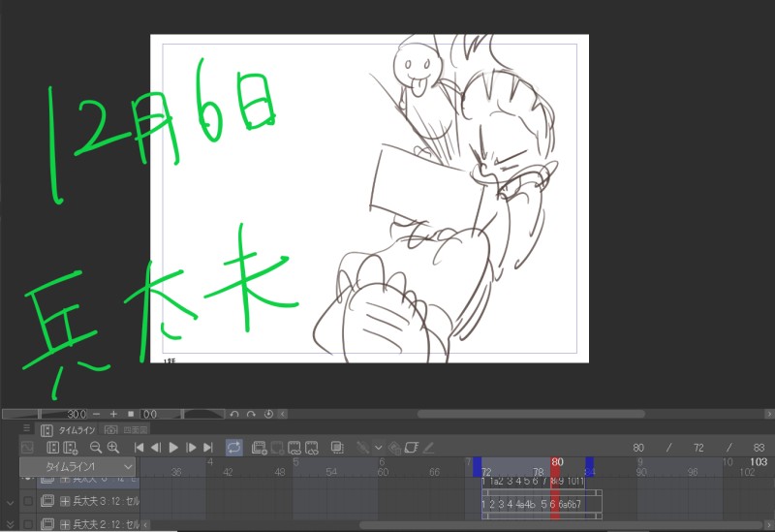
Task: Click the current frame value 80
Action: [x=638, y=448]
